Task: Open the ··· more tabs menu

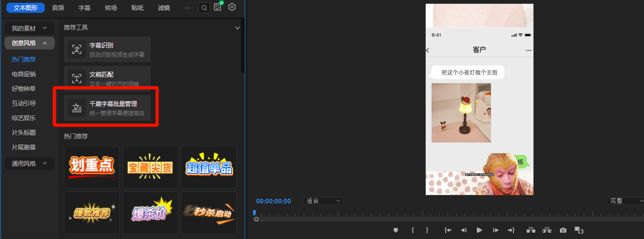Action: click(187, 8)
